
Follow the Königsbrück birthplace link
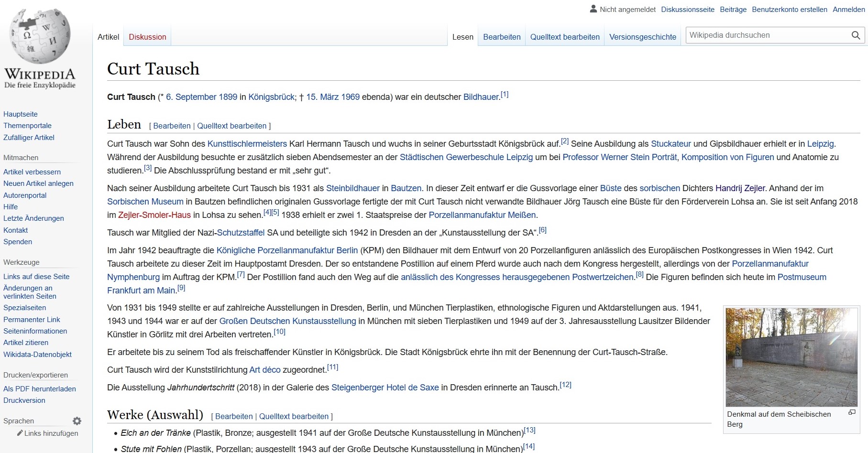(x=271, y=97)
